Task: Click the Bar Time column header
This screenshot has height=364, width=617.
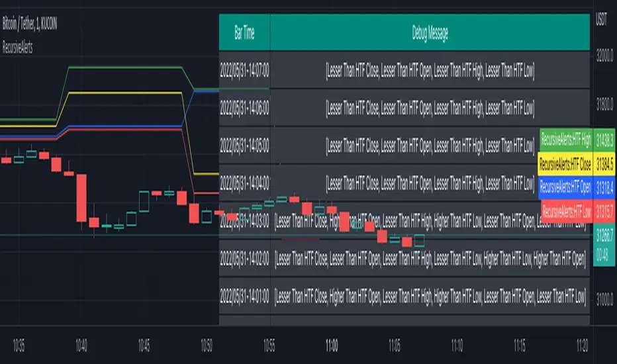Action: pos(244,32)
